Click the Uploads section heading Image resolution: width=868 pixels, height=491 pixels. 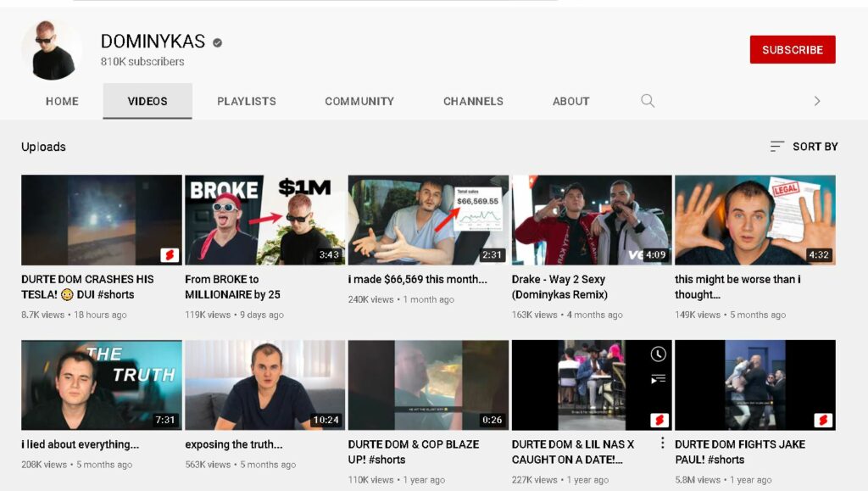pyautogui.click(x=43, y=147)
